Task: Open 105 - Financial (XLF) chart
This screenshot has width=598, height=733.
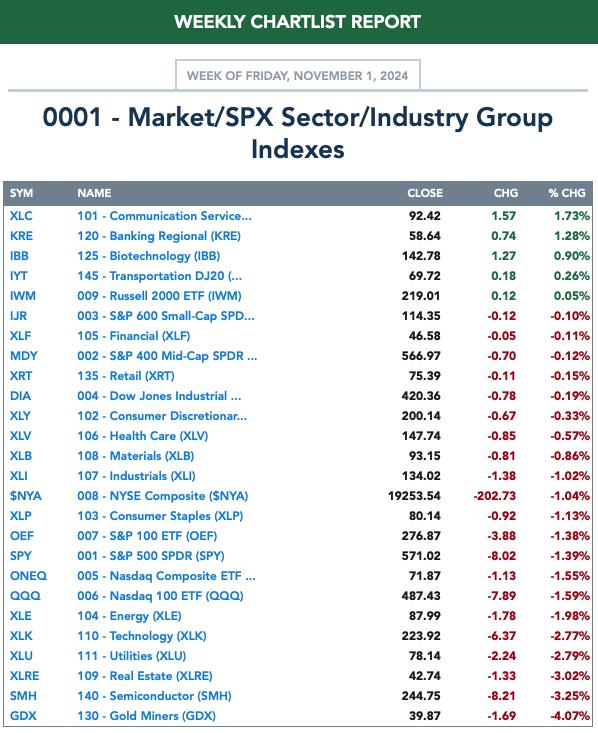Action: [x=134, y=336]
